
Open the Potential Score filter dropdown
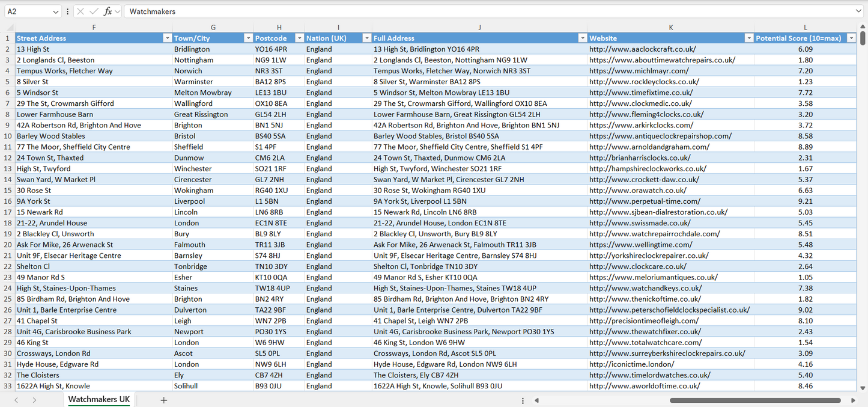851,38
